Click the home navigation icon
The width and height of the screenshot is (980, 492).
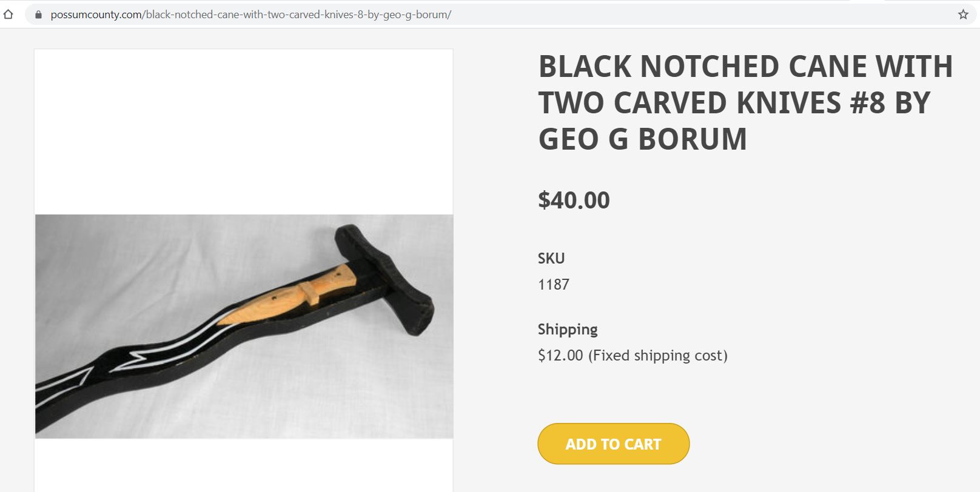tap(7, 13)
